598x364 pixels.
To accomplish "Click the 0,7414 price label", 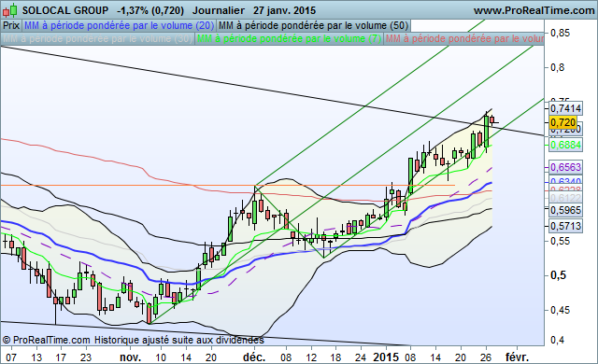I will 565,108.
